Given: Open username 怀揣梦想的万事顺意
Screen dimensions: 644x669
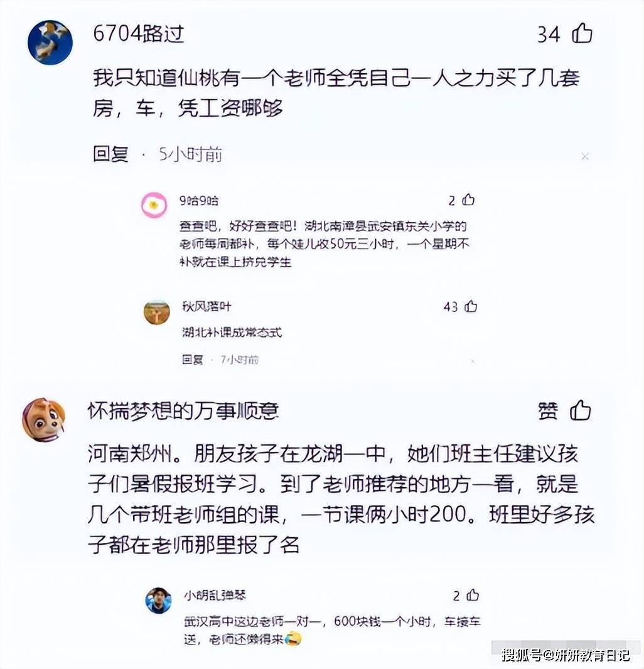Looking at the screenshot, I should 183,411.
